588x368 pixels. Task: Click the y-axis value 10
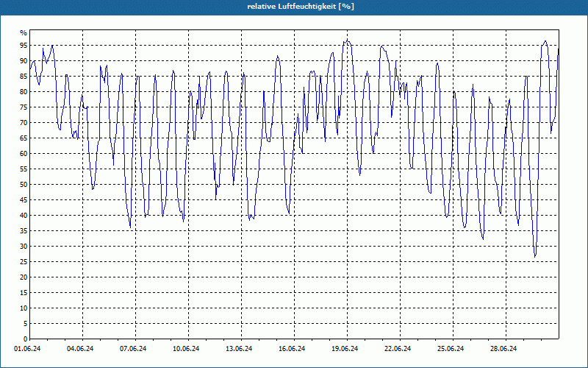point(24,308)
